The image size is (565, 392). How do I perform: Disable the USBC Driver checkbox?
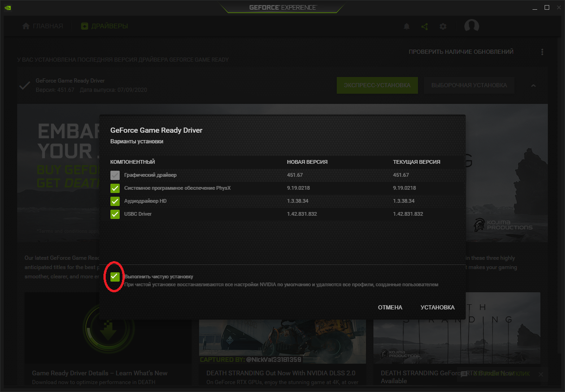(x=115, y=214)
